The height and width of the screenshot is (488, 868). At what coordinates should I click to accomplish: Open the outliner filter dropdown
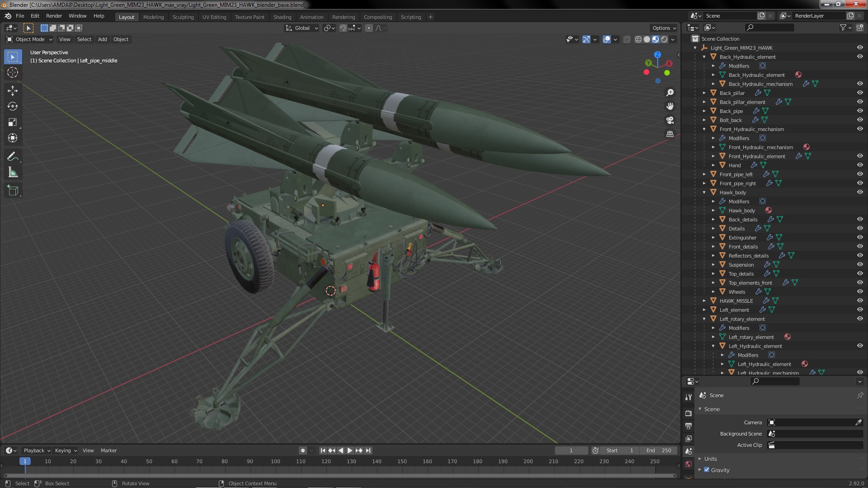point(846,28)
